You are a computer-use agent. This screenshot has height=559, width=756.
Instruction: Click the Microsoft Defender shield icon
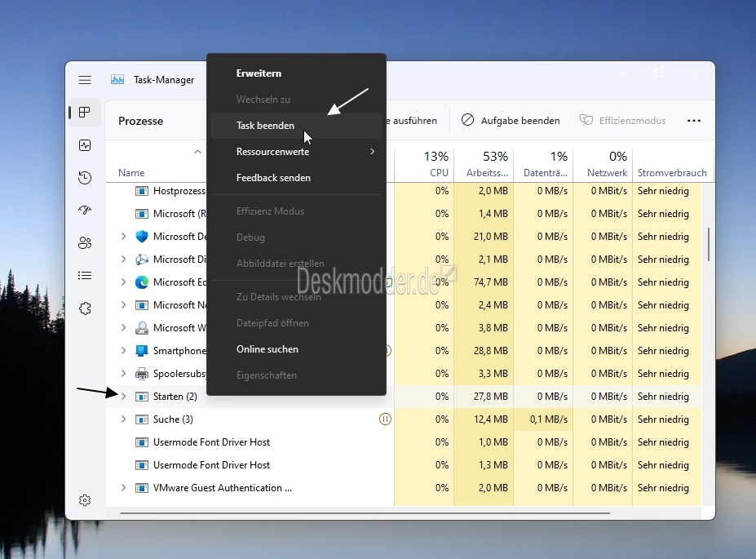142,237
